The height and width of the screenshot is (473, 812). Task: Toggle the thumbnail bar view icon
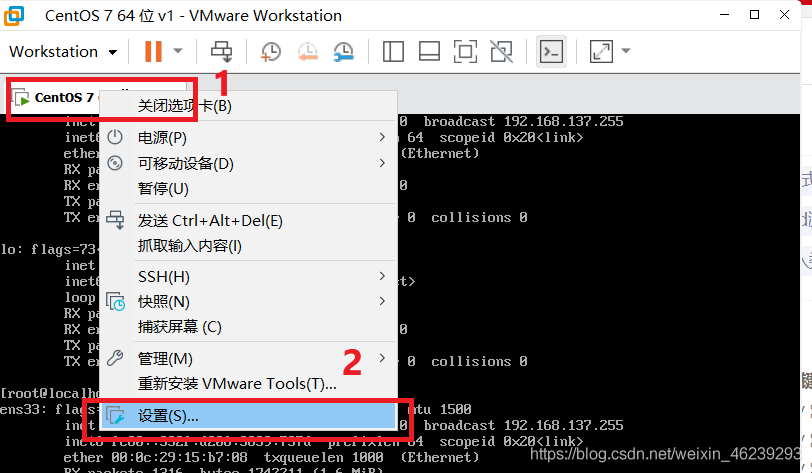point(429,51)
